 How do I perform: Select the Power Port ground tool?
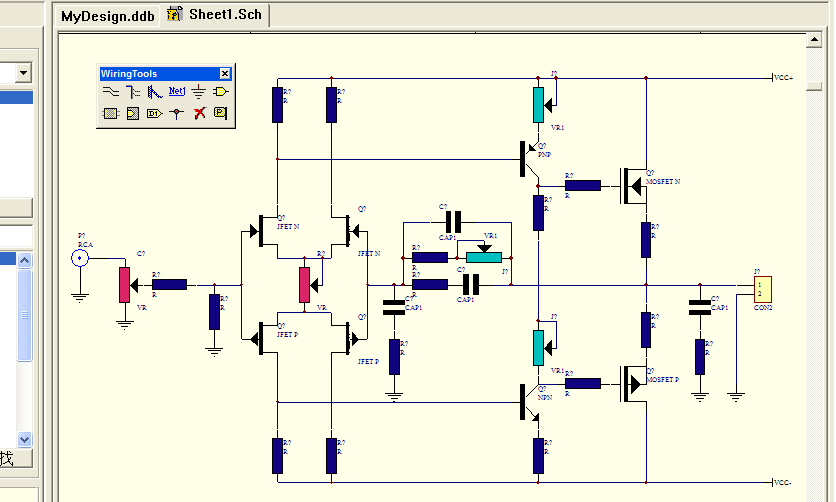click(x=198, y=92)
